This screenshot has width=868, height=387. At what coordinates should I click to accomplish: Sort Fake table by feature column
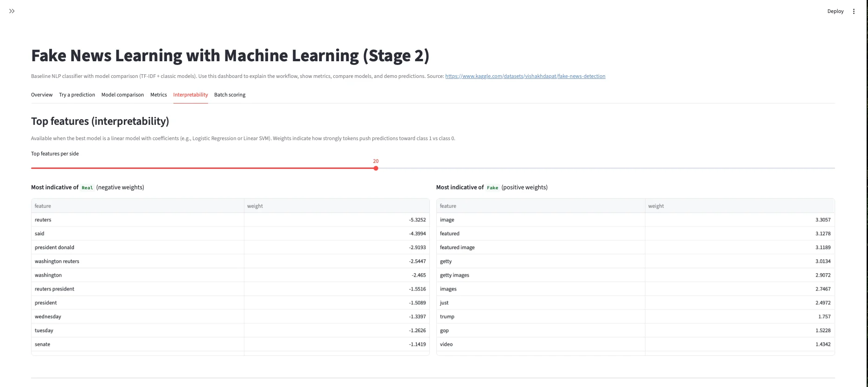(541, 206)
